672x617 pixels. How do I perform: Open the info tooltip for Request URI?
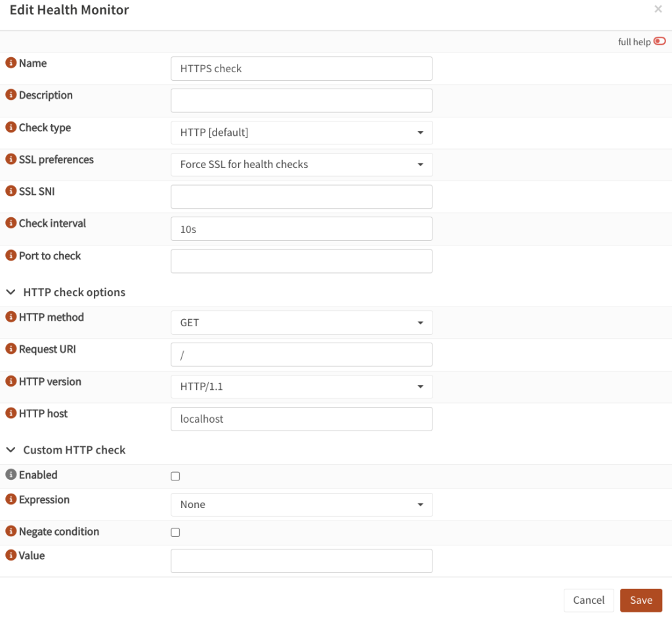click(10, 349)
